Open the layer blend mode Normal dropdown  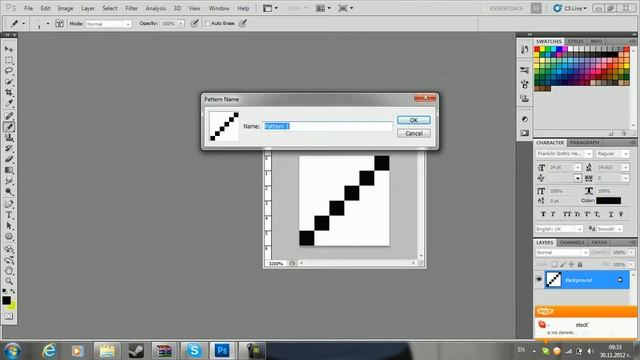tap(562, 253)
